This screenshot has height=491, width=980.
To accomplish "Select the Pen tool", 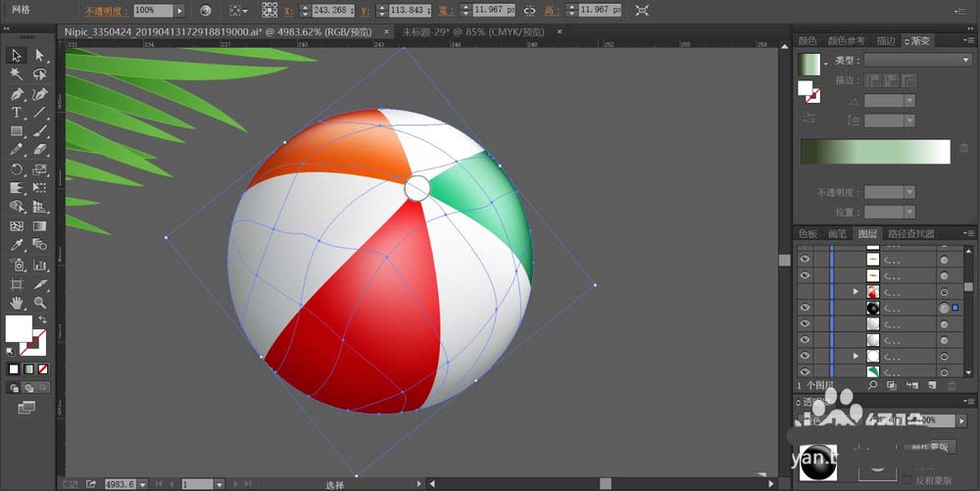I will pyautogui.click(x=17, y=94).
